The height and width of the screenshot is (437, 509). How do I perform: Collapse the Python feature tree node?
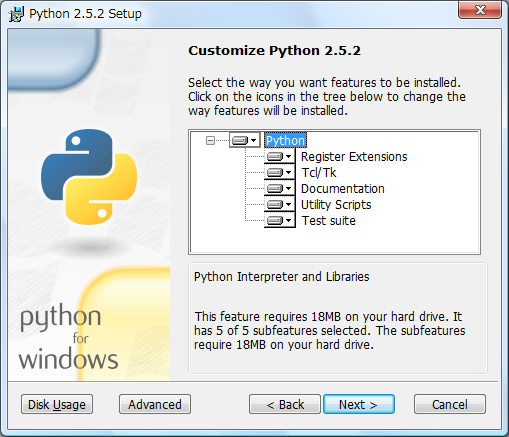click(210, 141)
